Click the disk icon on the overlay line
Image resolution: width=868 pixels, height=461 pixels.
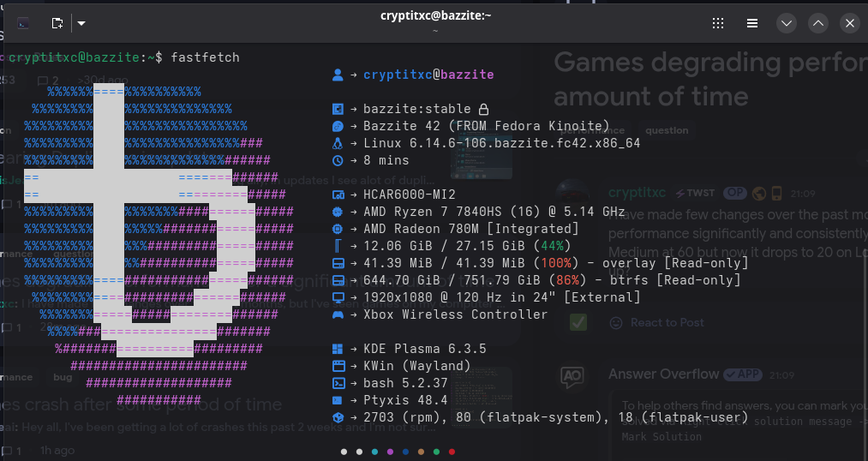tap(338, 263)
